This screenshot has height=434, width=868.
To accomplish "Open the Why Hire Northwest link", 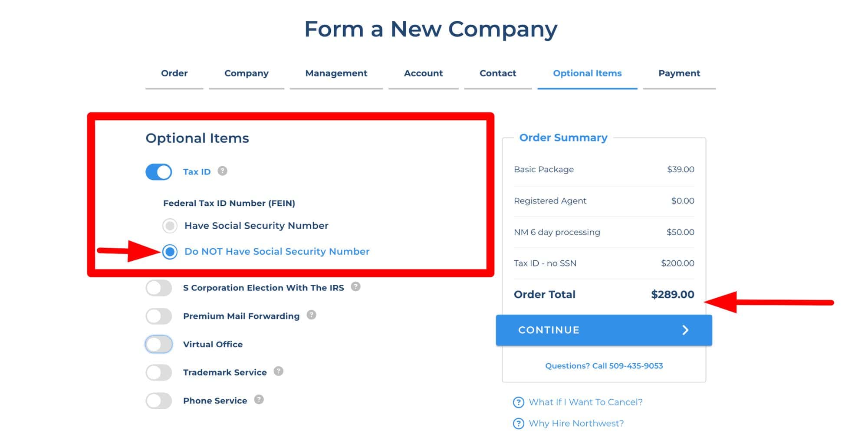I will tap(576, 424).
